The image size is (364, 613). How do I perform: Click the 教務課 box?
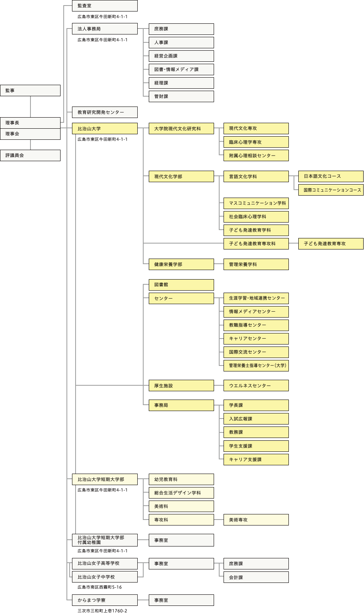(x=256, y=432)
